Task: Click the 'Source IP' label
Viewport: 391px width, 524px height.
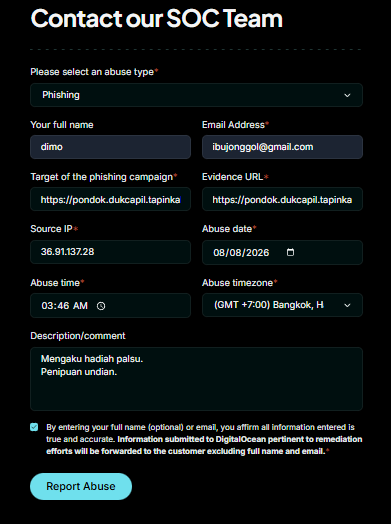Action: pyautogui.click(x=54, y=229)
